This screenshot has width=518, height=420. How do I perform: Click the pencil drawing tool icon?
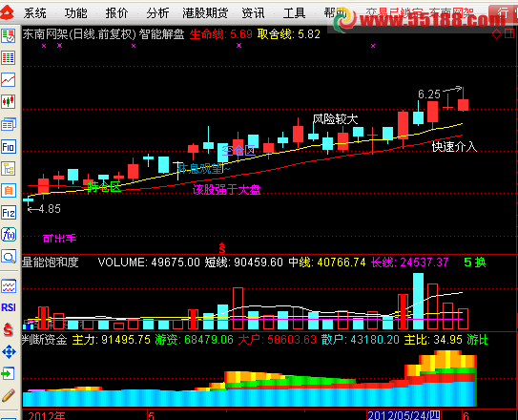9,395
